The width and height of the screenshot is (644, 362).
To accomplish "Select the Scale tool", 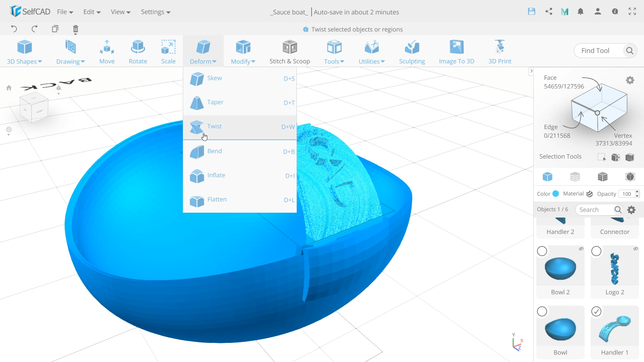I will [168, 52].
